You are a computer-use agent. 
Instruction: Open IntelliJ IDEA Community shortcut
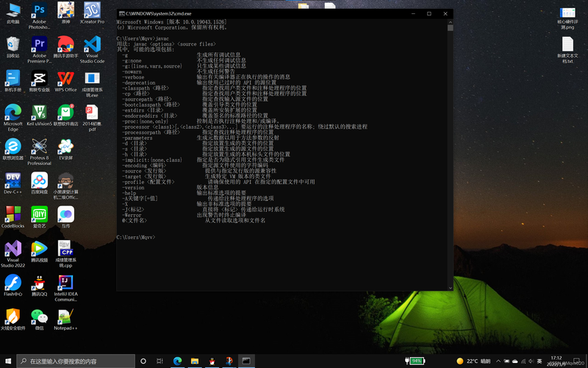pyautogui.click(x=65, y=288)
